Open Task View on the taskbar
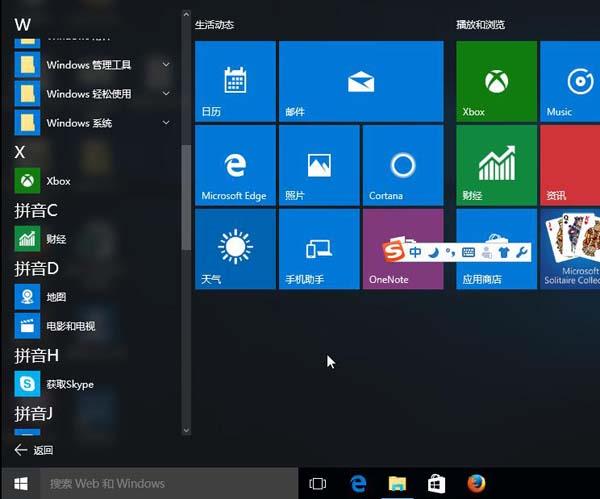This screenshot has width=600, height=499. tap(318, 484)
